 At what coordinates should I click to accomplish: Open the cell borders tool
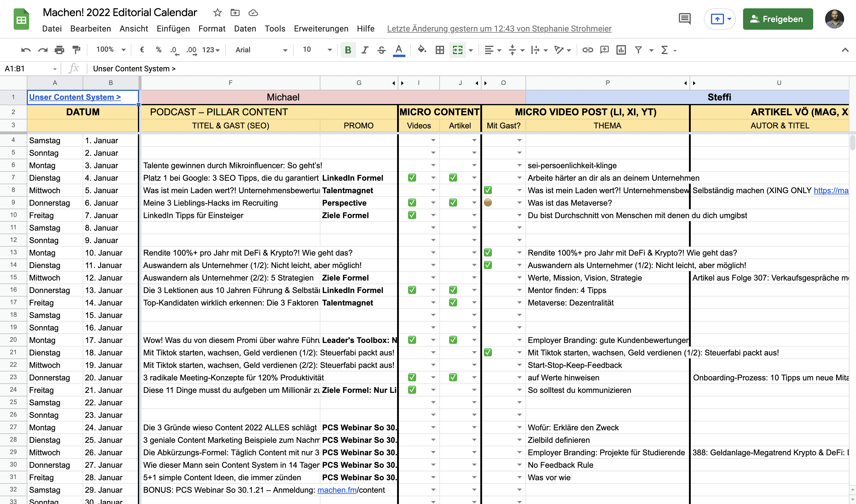pos(440,50)
